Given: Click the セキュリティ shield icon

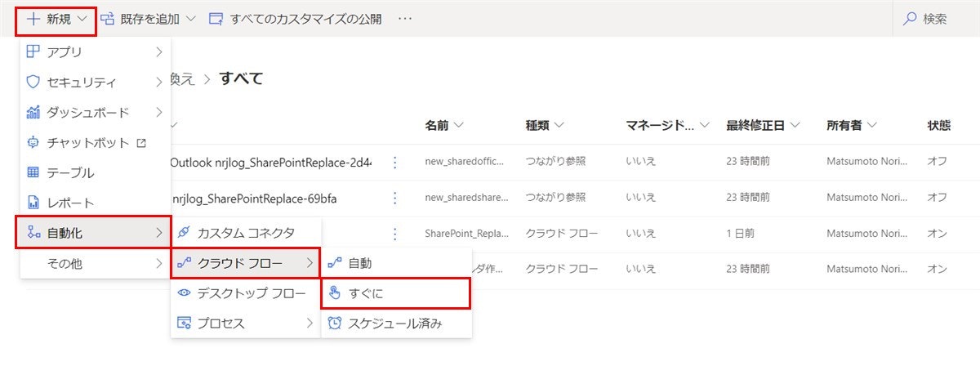Looking at the screenshot, I should point(33,83).
